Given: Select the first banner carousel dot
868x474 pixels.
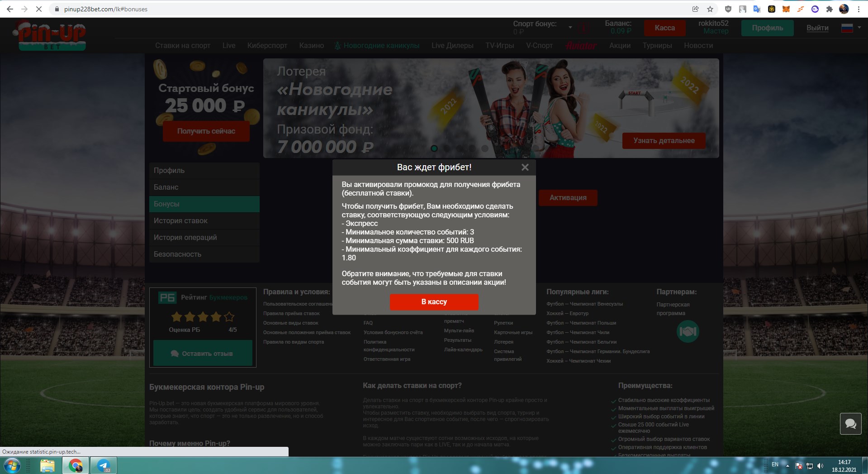Looking at the screenshot, I should pyautogui.click(x=434, y=148).
